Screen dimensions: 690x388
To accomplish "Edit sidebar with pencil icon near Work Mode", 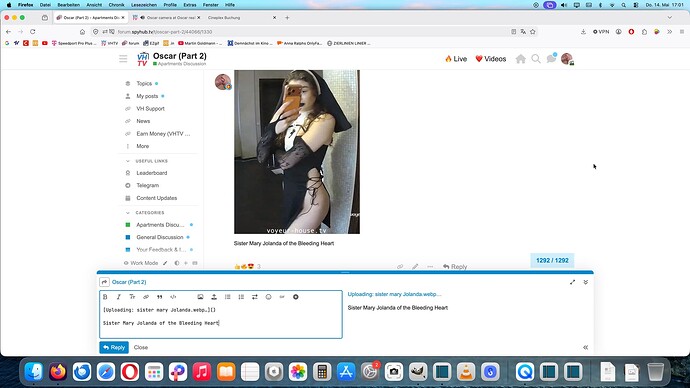I will 165,263.
